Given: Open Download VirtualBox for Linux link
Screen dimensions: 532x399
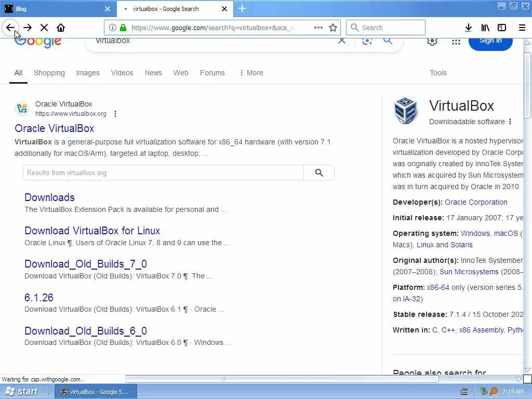Looking at the screenshot, I should click(92, 231).
